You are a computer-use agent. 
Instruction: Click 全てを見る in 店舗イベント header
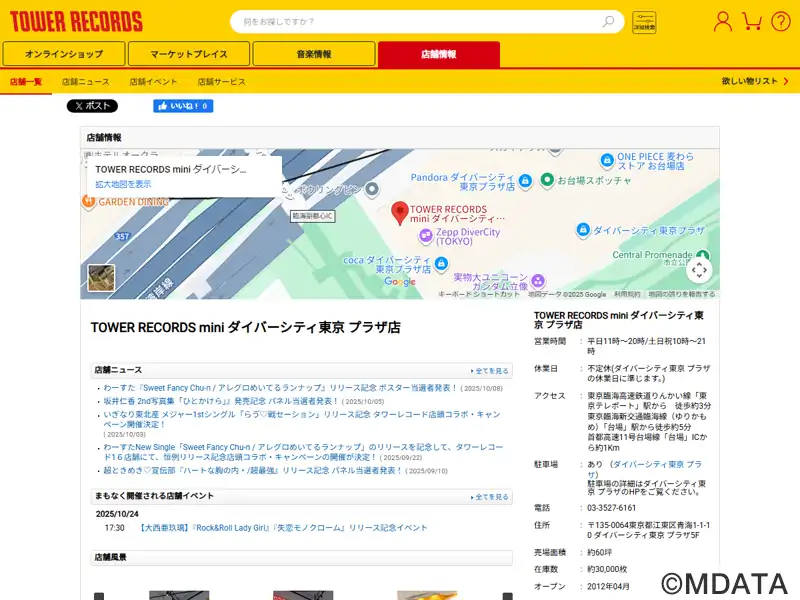pos(490,497)
